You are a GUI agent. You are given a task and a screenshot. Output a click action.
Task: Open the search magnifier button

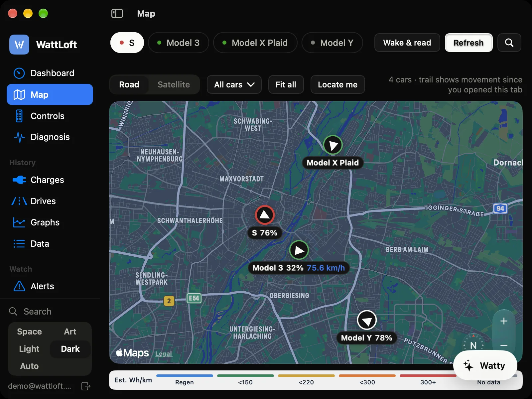click(x=509, y=43)
